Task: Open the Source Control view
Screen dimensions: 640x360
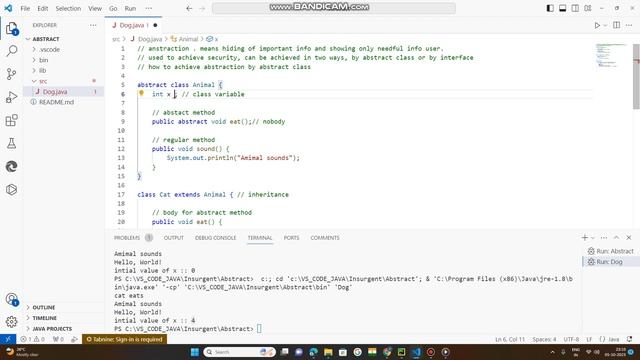Action: pyautogui.click(x=12, y=74)
